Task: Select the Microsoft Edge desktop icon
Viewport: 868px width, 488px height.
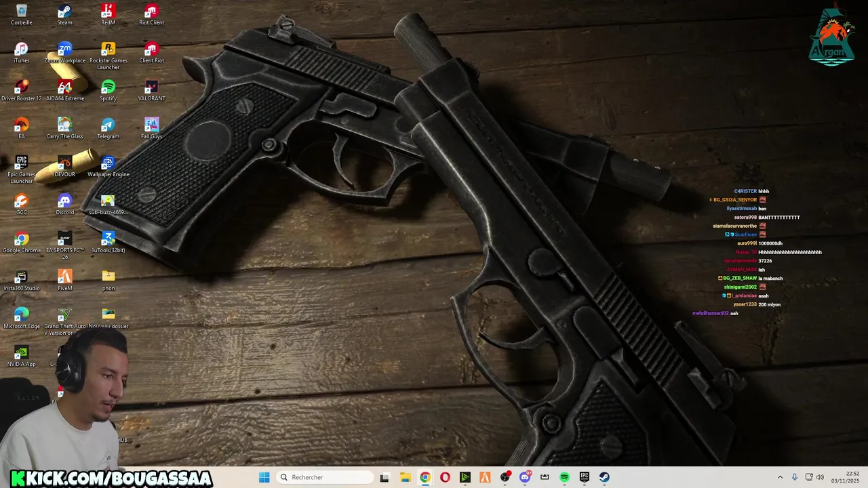Action: pos(22,319)
